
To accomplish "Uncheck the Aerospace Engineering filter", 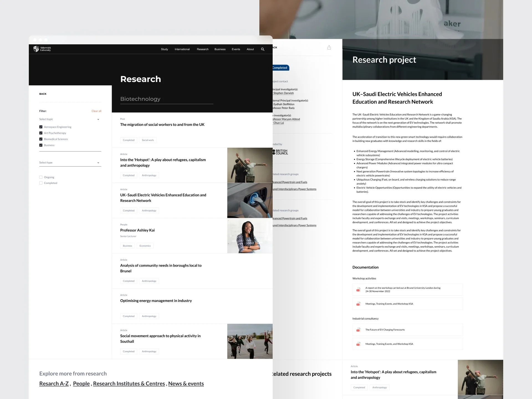I will (41, 127).
